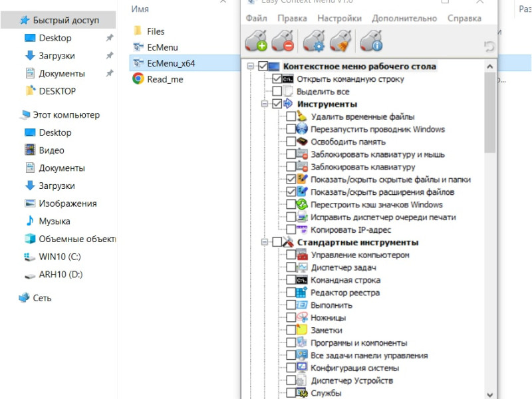Click the Uninstall mouse icon with red minus
The height and width of the screenshot is (399, 532).
click(x=283, y=41)
